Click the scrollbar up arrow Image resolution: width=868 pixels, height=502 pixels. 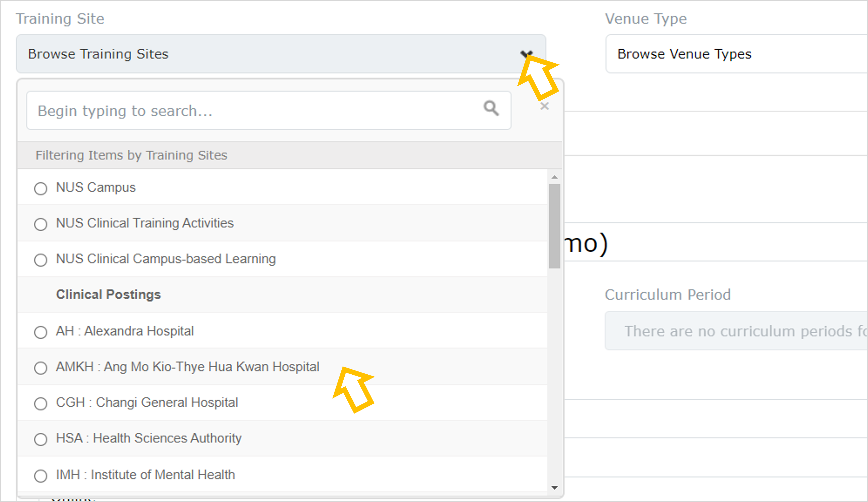[555, 177]
